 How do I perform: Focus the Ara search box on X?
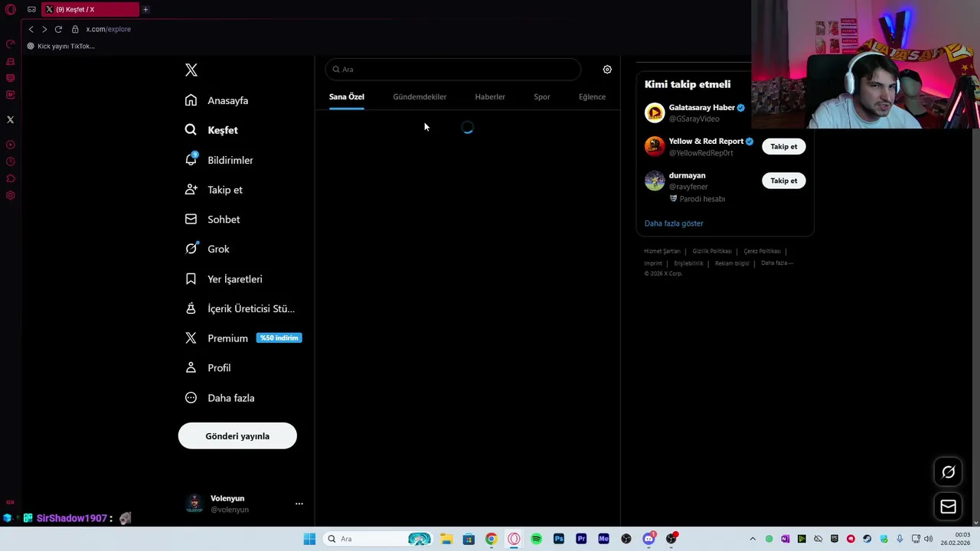[x=453, y=70]
